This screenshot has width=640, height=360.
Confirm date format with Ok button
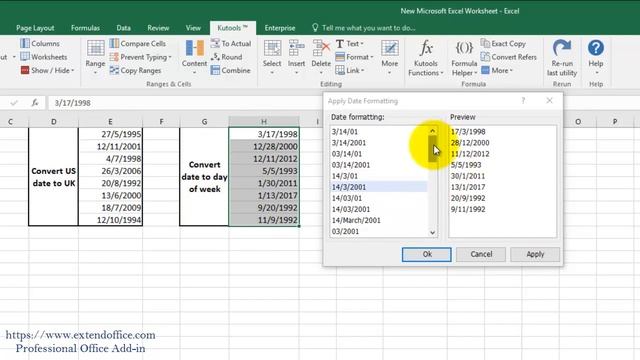click(427, 254)
